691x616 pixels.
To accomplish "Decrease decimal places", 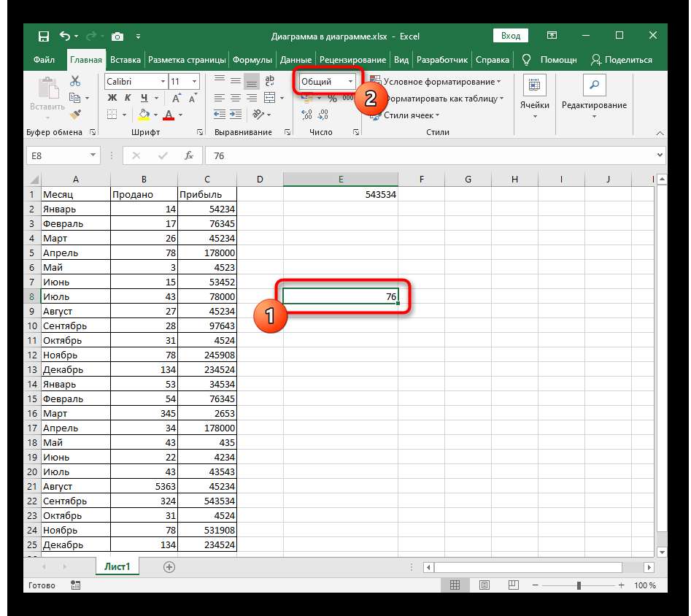I will 323,115.
